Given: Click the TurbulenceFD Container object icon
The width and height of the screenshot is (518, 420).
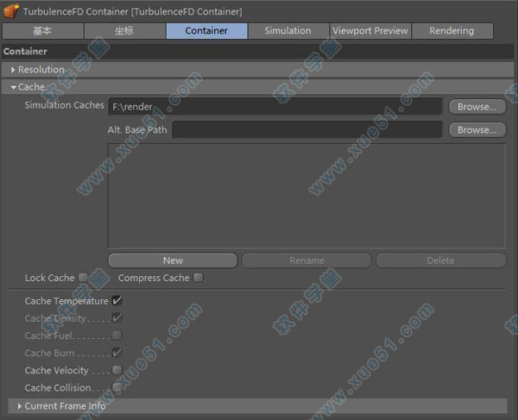Looking at the screenshot, I should (11, 10).
